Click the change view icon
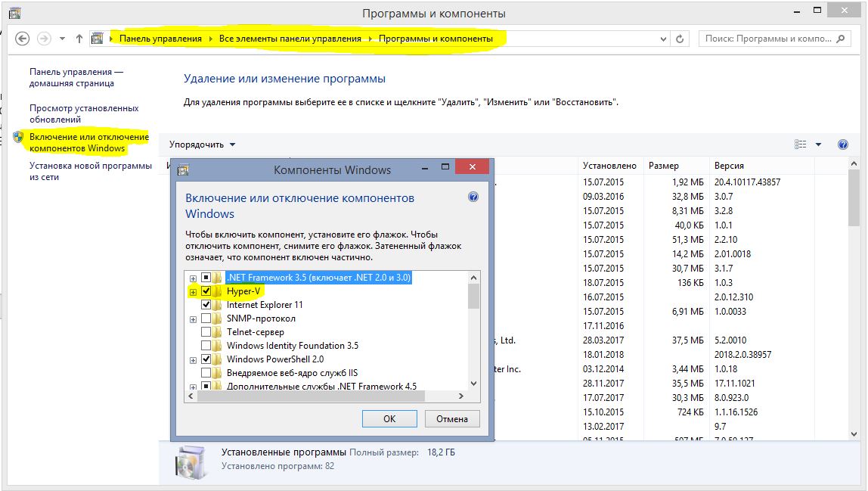The width and height of the screenshot is (868, 491). (x=801, y=145)
